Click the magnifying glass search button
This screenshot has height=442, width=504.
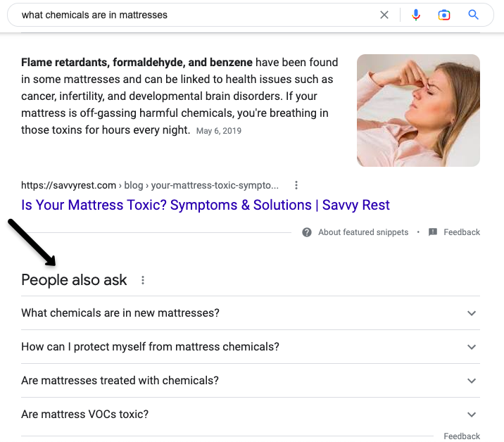[x=473, y=15]
